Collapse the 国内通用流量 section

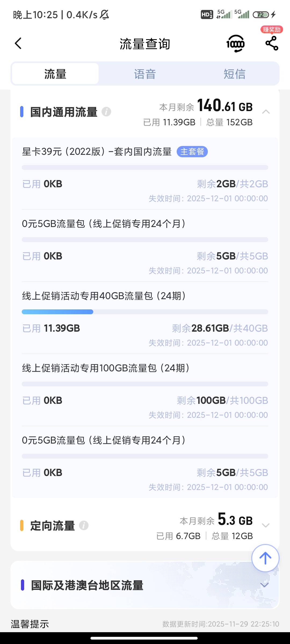pos(266,112)
